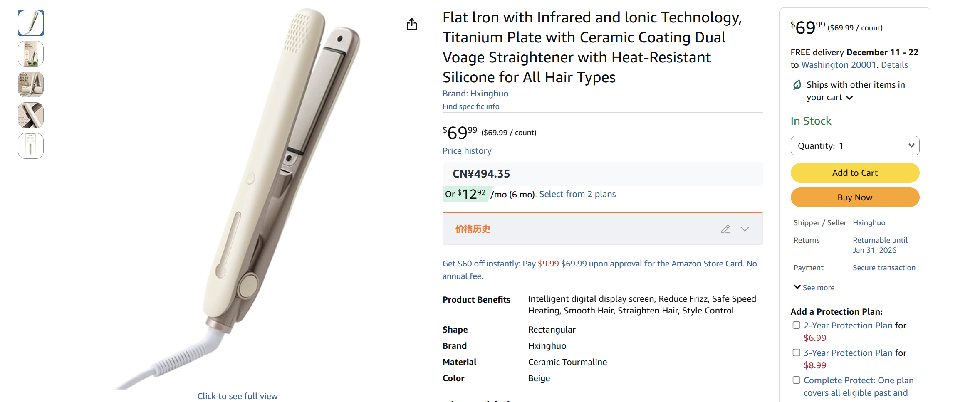The image size is (980, 402).
Task: Click the pencil edit icon on 价格历史 banner
Action: (725, 229)
